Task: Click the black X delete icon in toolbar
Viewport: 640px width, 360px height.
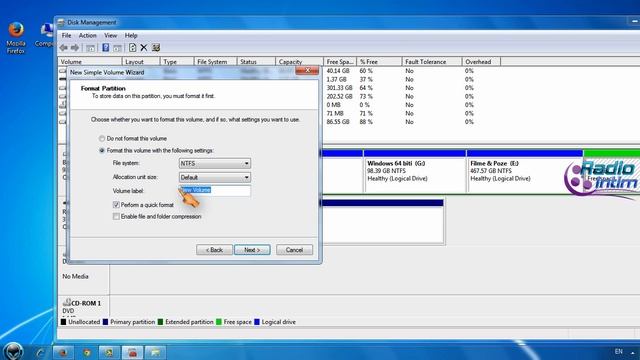Action: click(x=144, y=48)
